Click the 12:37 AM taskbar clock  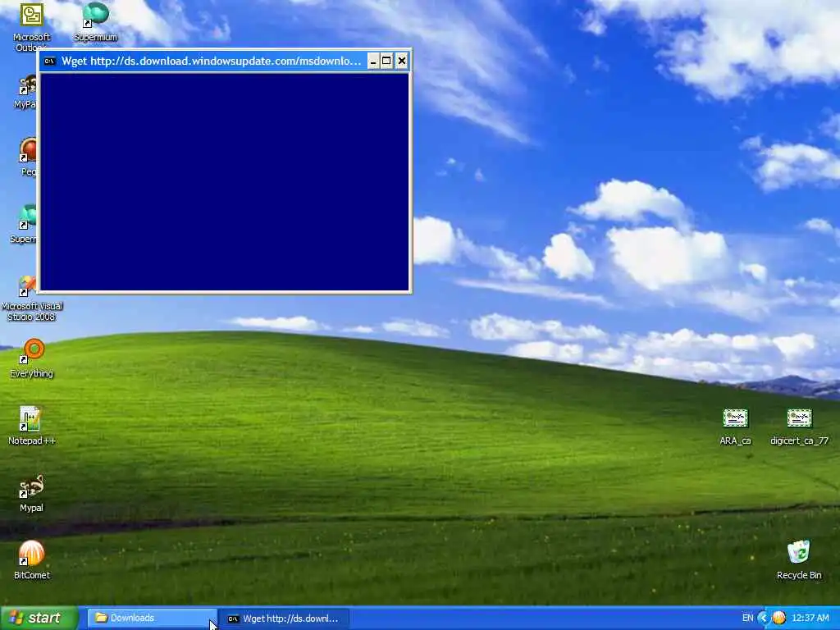810,619
